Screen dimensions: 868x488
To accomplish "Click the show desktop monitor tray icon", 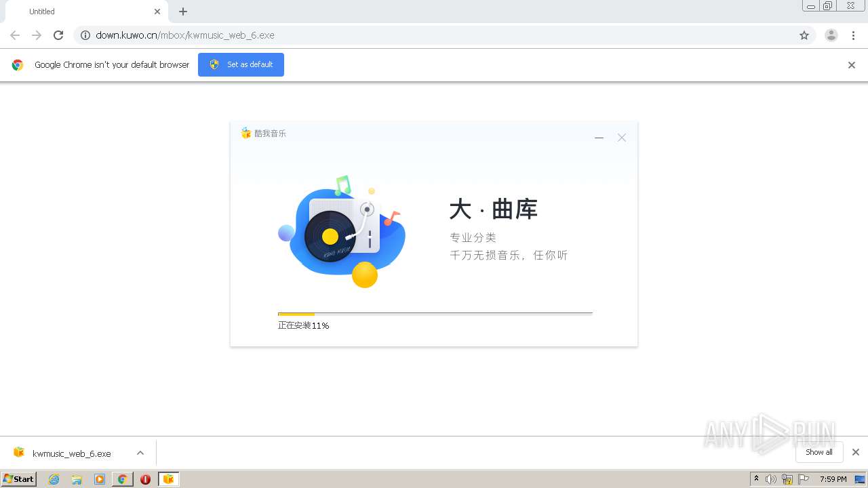I will click(860, 479).
